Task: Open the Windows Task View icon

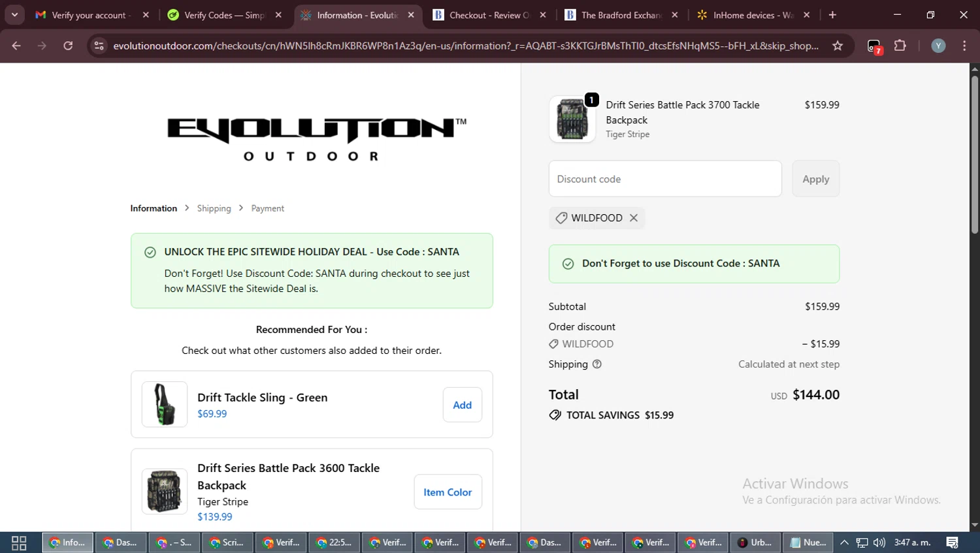Action: [x=19, y=543]
